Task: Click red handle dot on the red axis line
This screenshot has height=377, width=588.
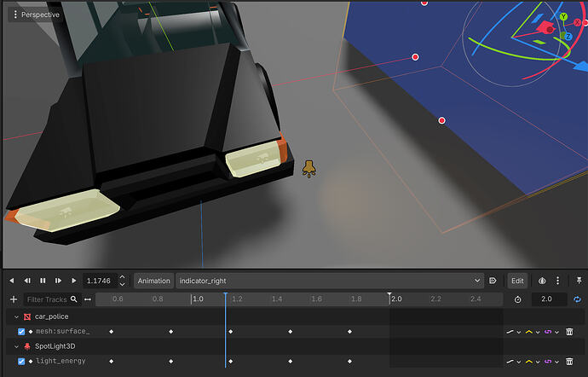Action: pos(415,57)
